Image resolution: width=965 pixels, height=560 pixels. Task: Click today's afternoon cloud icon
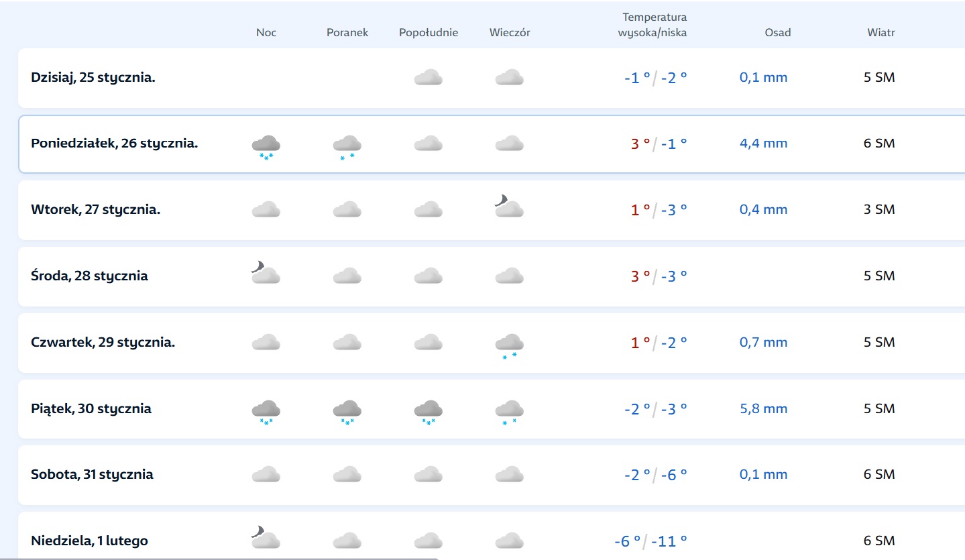point(428,78)
